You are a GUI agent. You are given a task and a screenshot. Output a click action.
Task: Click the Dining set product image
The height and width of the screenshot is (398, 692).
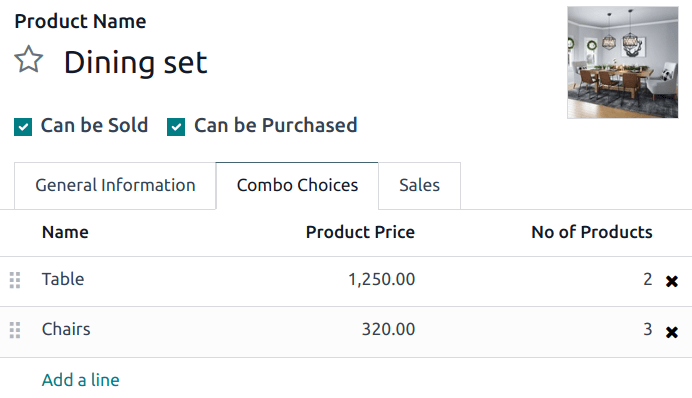point(623,62)
